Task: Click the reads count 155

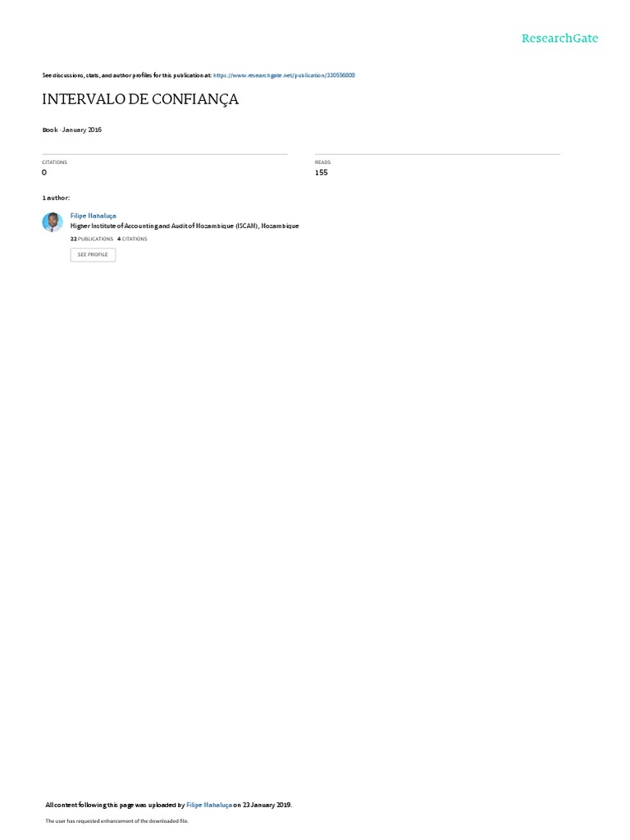Action: tap(322, 172)
